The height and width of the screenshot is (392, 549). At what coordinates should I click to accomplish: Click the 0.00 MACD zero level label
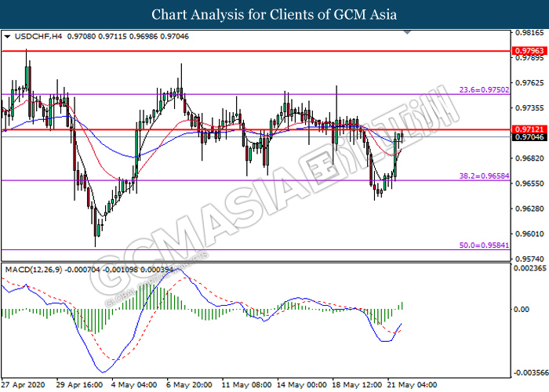522,309
